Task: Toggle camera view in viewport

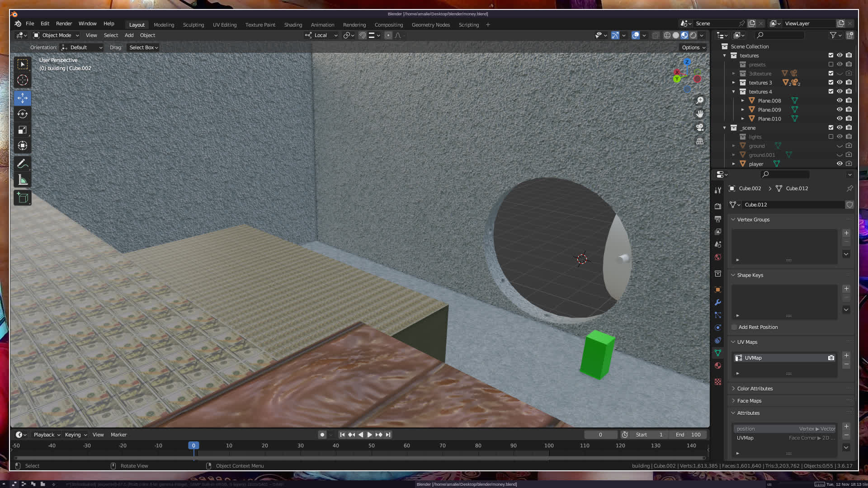Action: tap(700, 127)
